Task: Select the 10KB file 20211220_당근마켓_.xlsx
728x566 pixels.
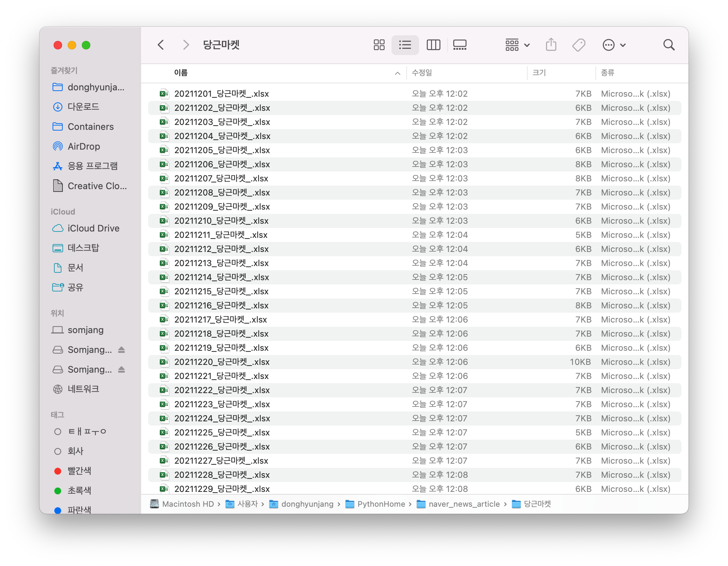Action: (415, 362)
